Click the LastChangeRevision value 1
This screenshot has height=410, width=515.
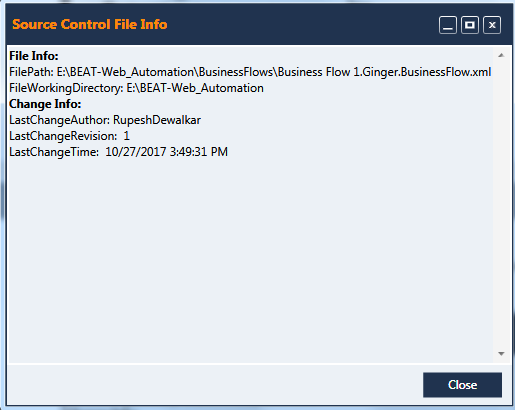point(127,136)
